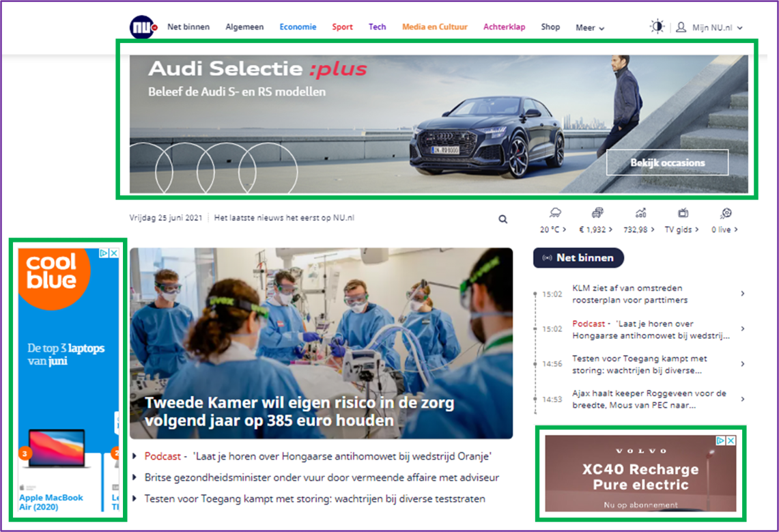Open the Mijn NU.nl account dropdown
The width and height of the screenshot is (779, 532).
(709, 27)
